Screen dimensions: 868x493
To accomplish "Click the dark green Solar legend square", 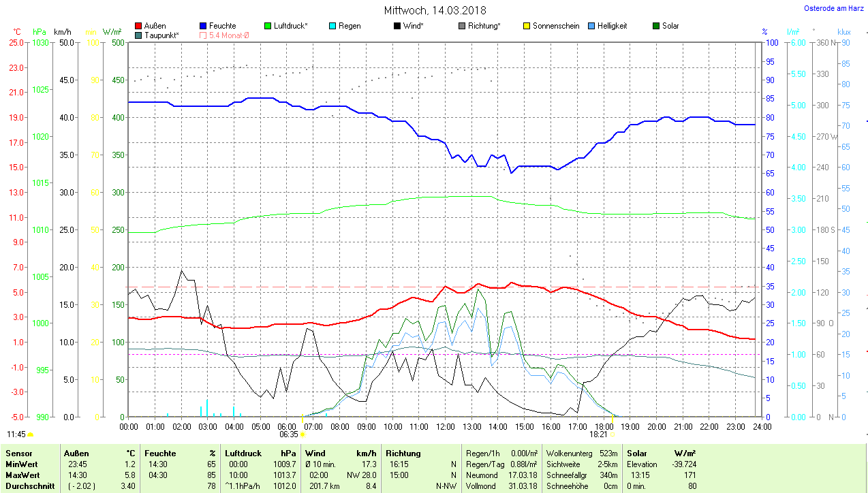I will pos(656,26).
